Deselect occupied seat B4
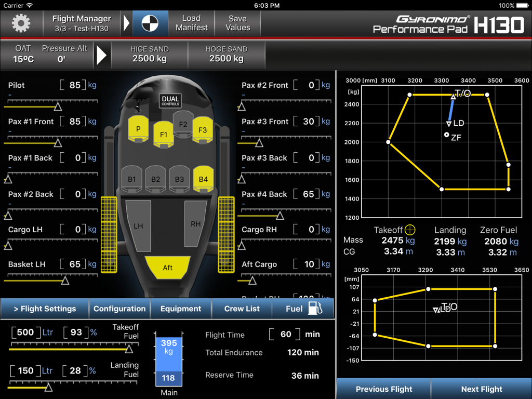Screen dimensions: 532x399 tap(203, 179)
